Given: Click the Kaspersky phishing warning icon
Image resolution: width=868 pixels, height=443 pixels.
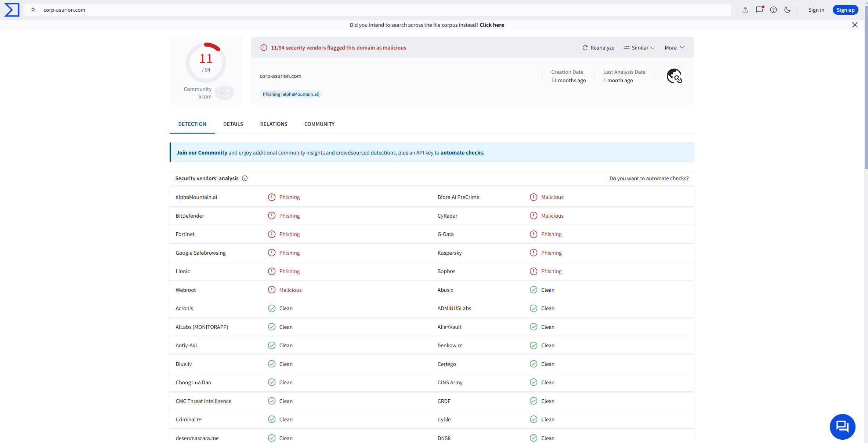Looking at the screenshot, I should coord(533,253).
